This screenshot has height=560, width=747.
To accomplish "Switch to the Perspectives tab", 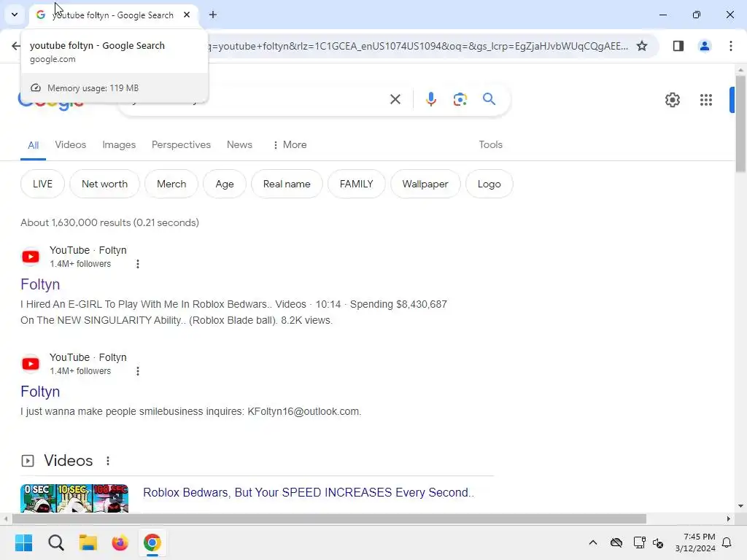I will click(181, 145).
